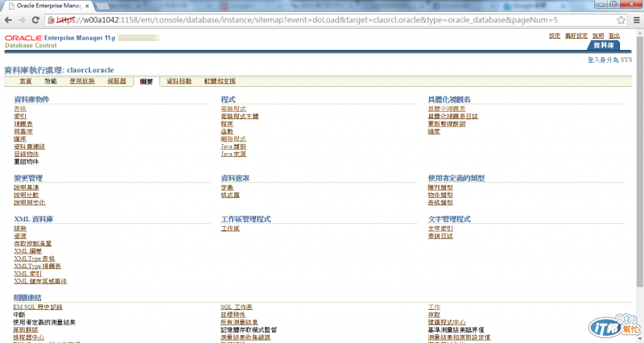The height and width of the screenshot is (343, 644).
Task: Open the 觸發程式 link
Action: [233, 138]
